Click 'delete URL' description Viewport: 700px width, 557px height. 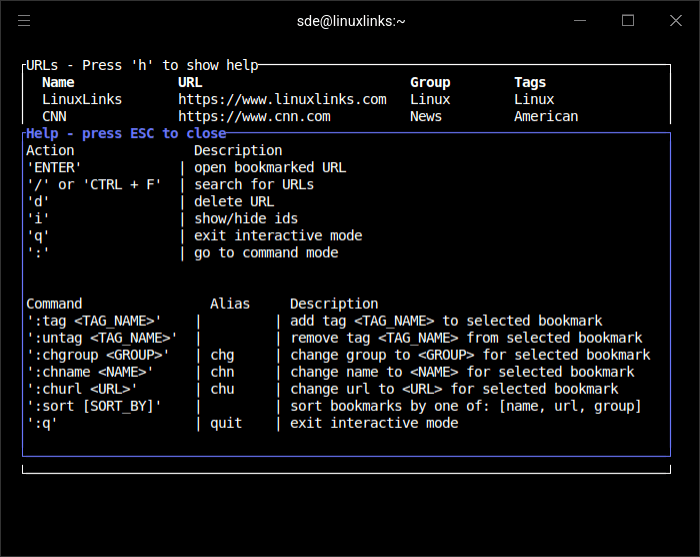[x=234, y=201]
